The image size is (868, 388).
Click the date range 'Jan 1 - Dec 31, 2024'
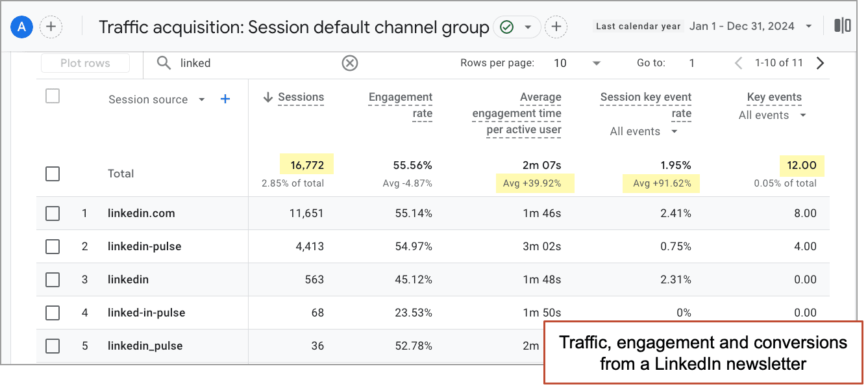click(741, 27)
